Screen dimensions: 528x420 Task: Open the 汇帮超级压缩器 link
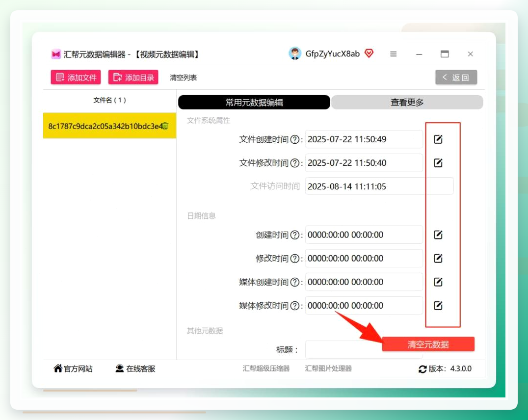click(266, 369)
